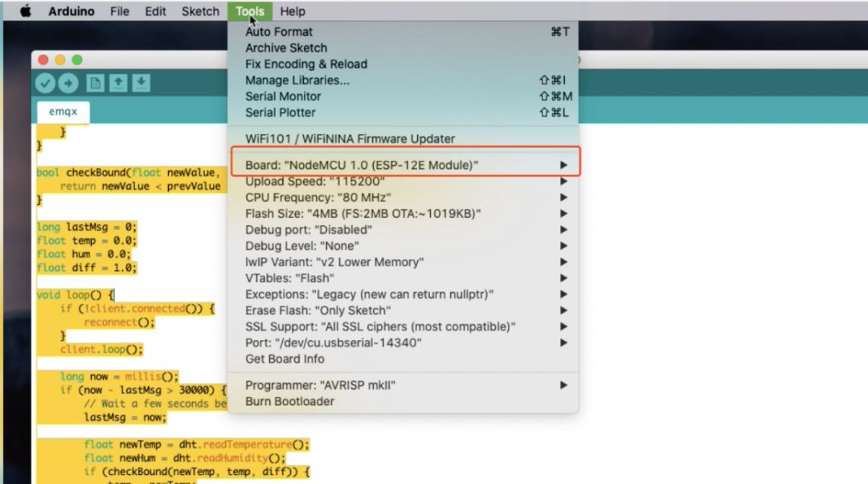The image size is (868, 484).
Task: Expand the Erase Flash Only Sketch submenu
Action: pos(403,310)
